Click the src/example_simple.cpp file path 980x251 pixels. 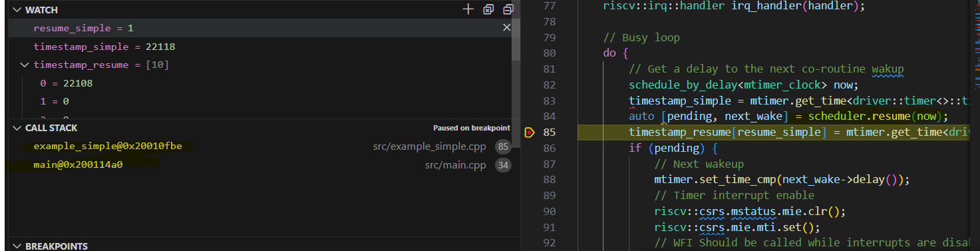tap(430, 146)
